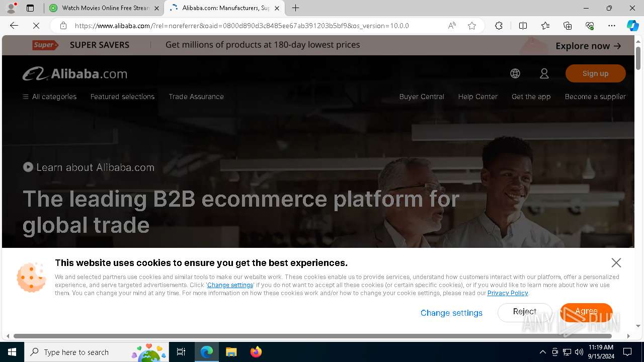Open the Collections icon

point(568,26)
